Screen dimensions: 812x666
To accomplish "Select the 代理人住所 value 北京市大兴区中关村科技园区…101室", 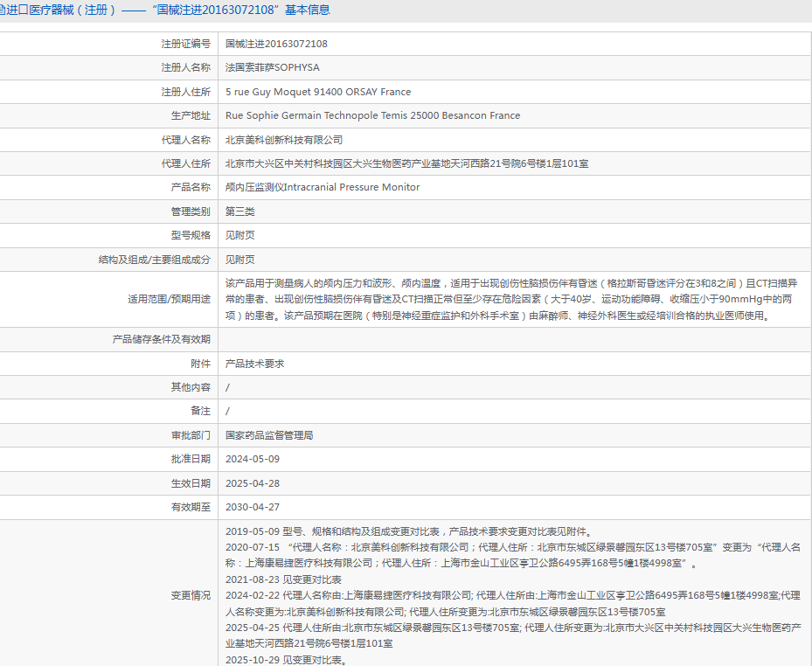I will 406,163.
